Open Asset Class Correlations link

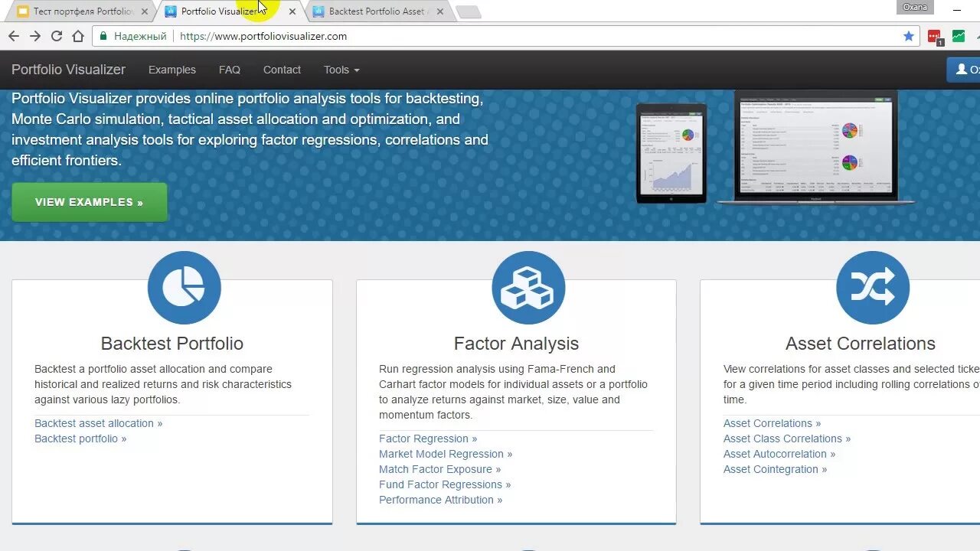(x=787, y=439)
